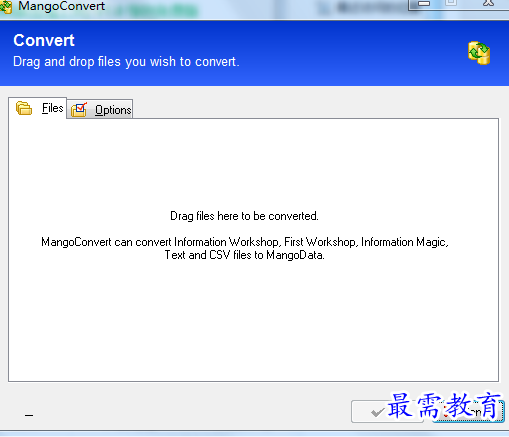509x437 pixels.
Task: Click the convert database icon in header
Action: click(479, 53)
